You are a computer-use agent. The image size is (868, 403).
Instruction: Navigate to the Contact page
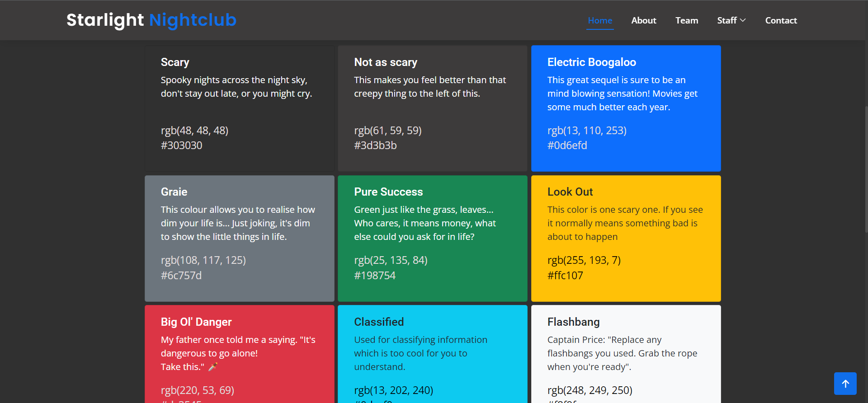(x=781, y=20)
